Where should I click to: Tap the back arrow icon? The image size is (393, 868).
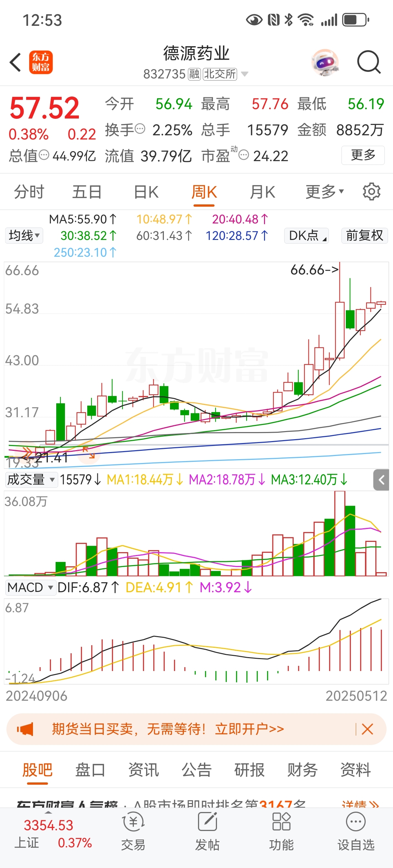pos(16,62)
